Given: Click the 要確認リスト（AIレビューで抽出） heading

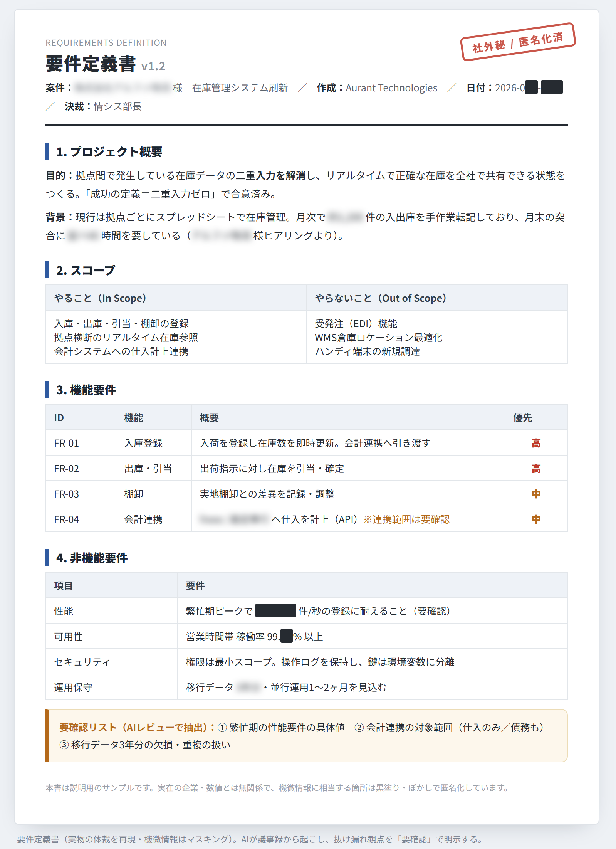Looking at the screenshot, I should point(137,728).
